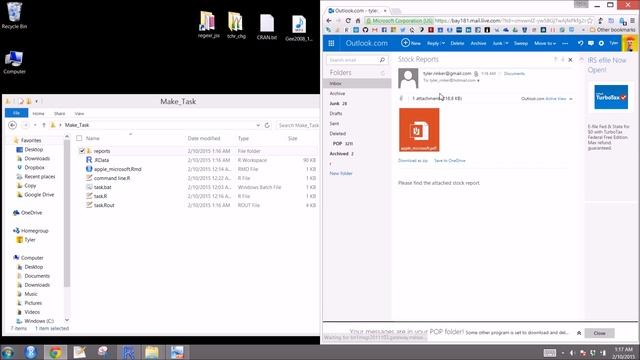
Task: Open Tyler's profile picture menu
Action: click(x=630, y=43)
